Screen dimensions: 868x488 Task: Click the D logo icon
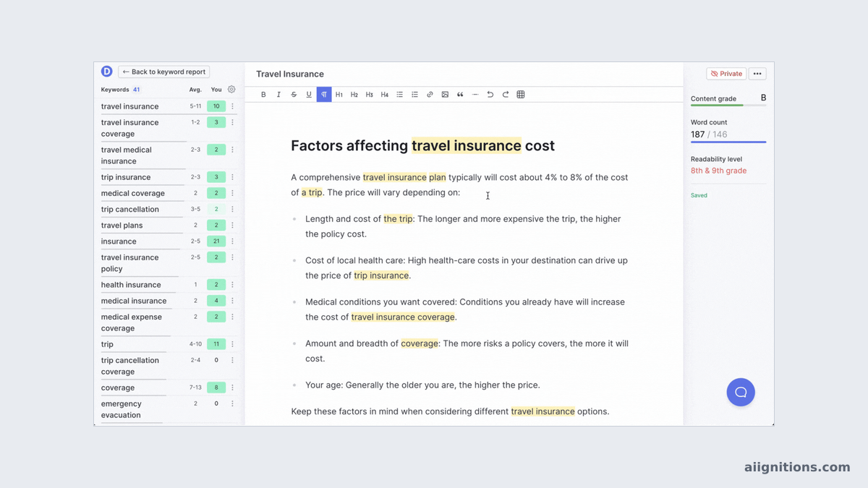[x=107, y=72]
